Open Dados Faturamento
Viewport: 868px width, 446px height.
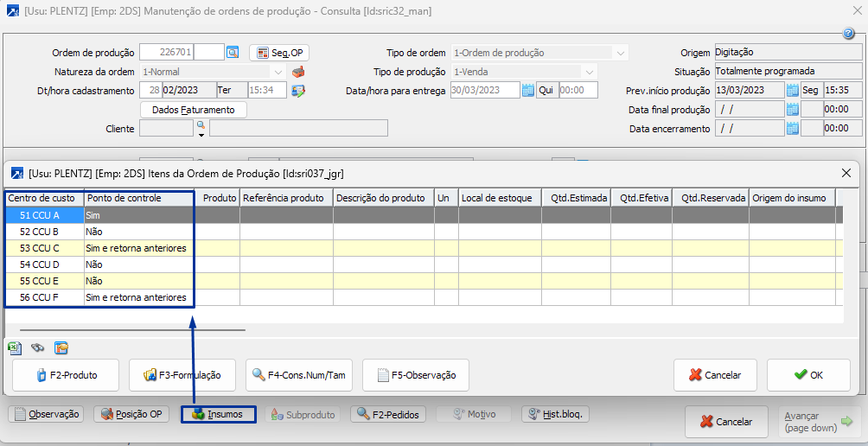pyautogui.click(x=193, y=110)
